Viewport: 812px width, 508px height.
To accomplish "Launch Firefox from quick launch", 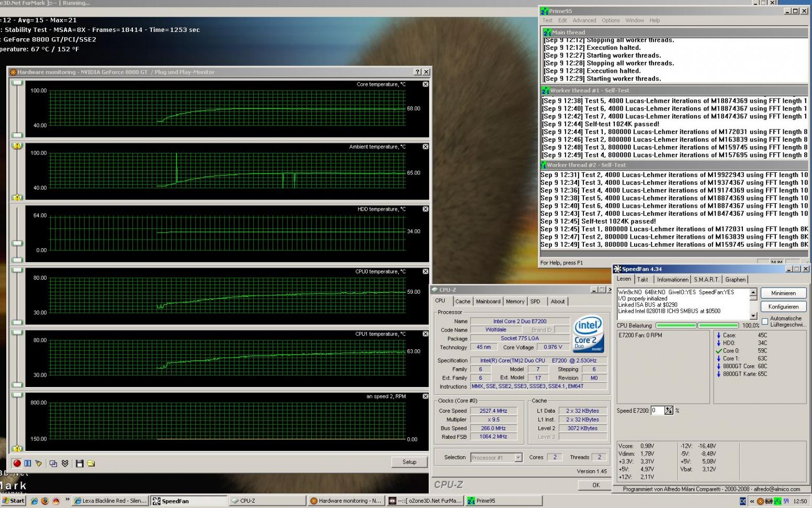I will coord(45,501).
